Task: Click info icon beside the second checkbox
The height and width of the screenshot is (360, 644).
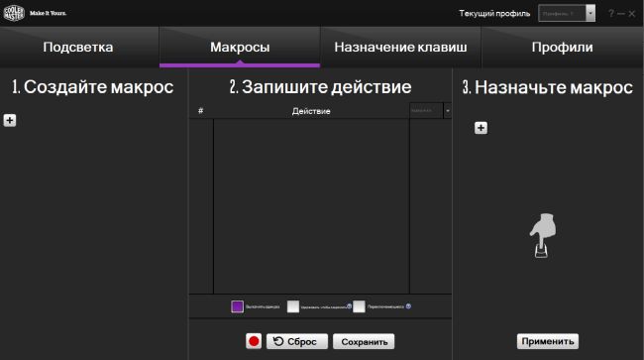Action: point(349,306)
